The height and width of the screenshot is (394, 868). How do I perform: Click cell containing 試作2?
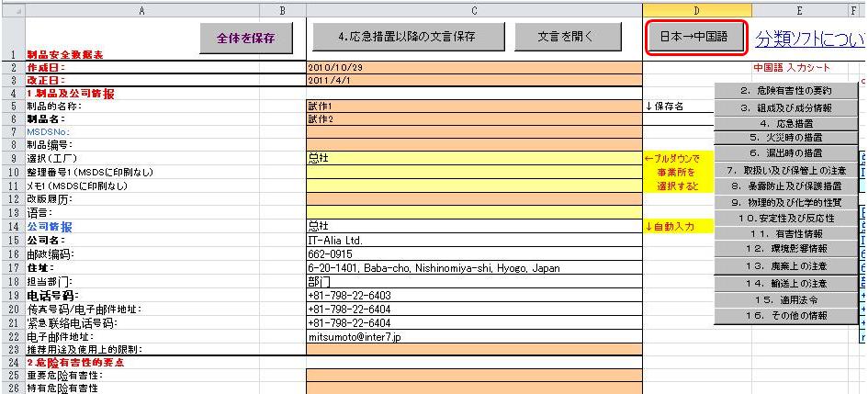[x=474, y=119]
